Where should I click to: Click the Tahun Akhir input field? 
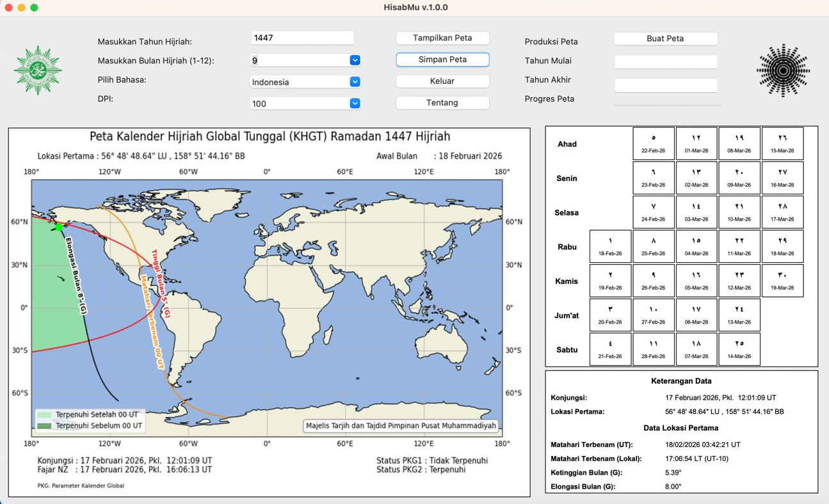tap(666, 85)
